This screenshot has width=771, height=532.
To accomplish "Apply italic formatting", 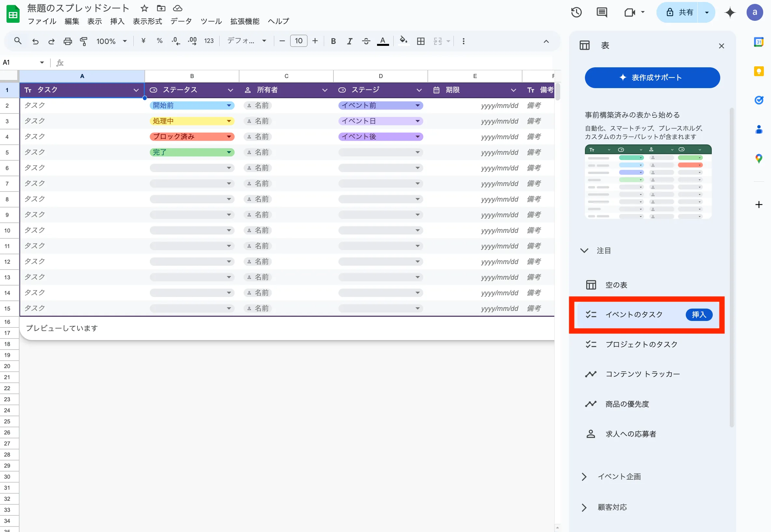I will click(x=349, y=41).
